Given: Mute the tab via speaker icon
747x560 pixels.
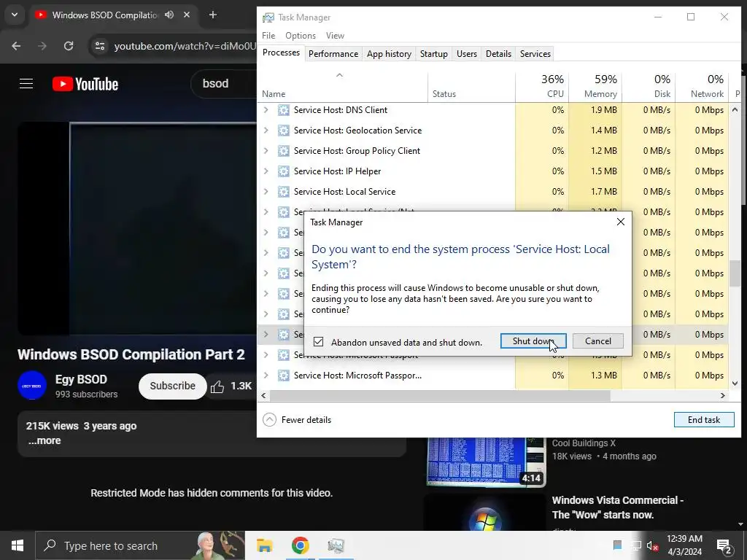Looking at the screenshot, I should click(169, 15).
